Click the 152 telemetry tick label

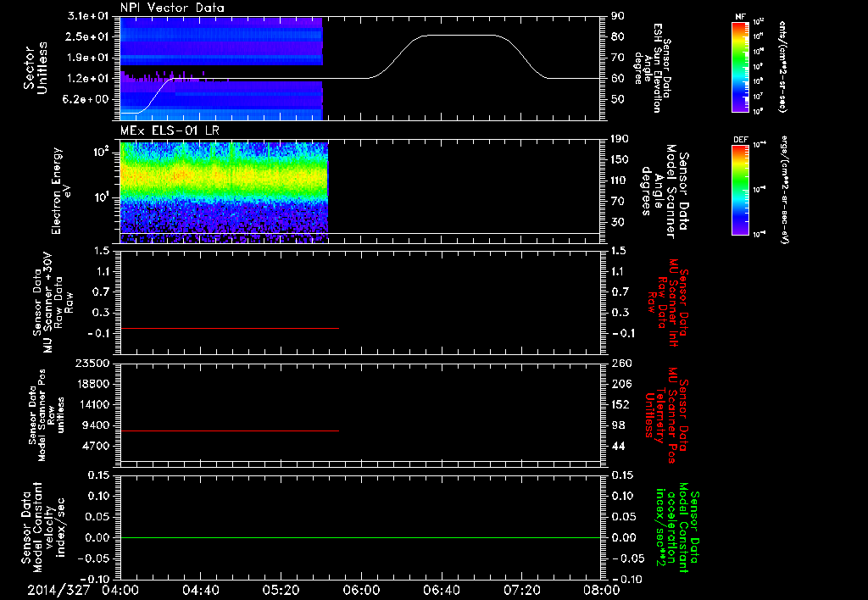(x=620, y=404)
